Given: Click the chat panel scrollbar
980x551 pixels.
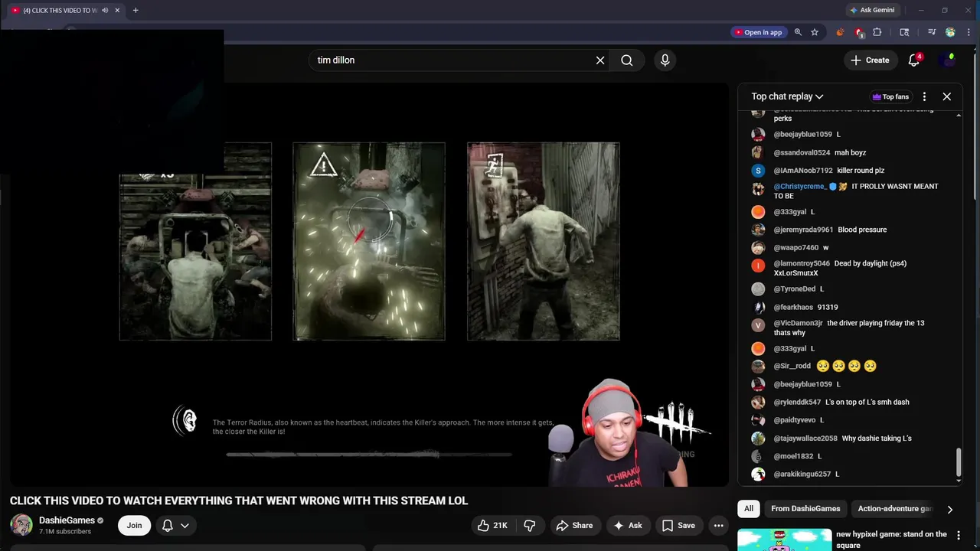Looking at the screenshot, I should (958, 463).
